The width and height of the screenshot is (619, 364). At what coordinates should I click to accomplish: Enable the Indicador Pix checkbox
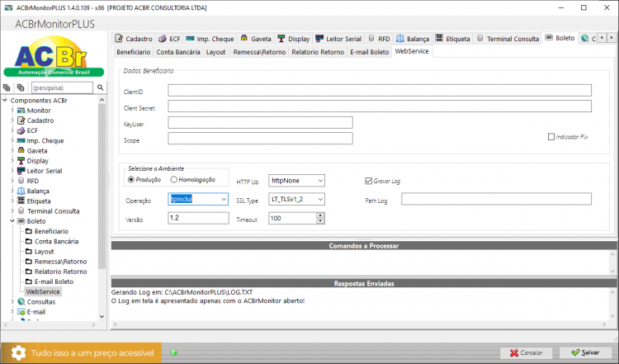click(x=551, y=137)
